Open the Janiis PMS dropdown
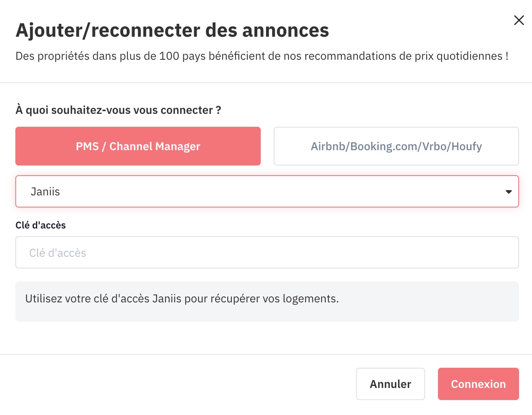Image resolution: width=532 pixels, height=415 pixels. (x=267, y=191)
